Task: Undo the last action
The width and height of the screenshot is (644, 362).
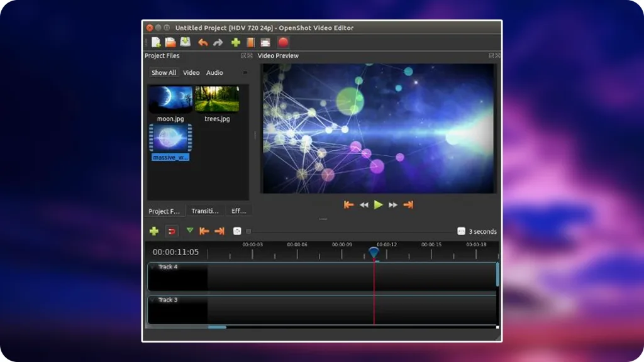Action: click(x=203, y=43)
